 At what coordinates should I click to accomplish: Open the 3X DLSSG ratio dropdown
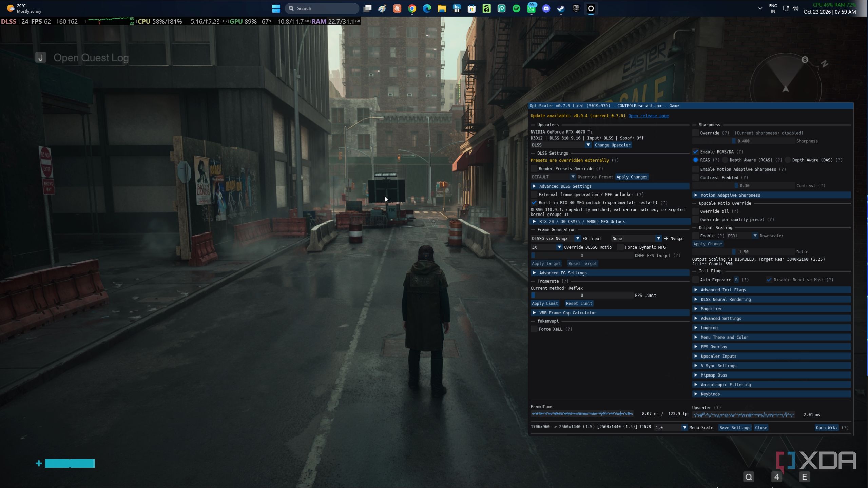[x=546, y=247]
